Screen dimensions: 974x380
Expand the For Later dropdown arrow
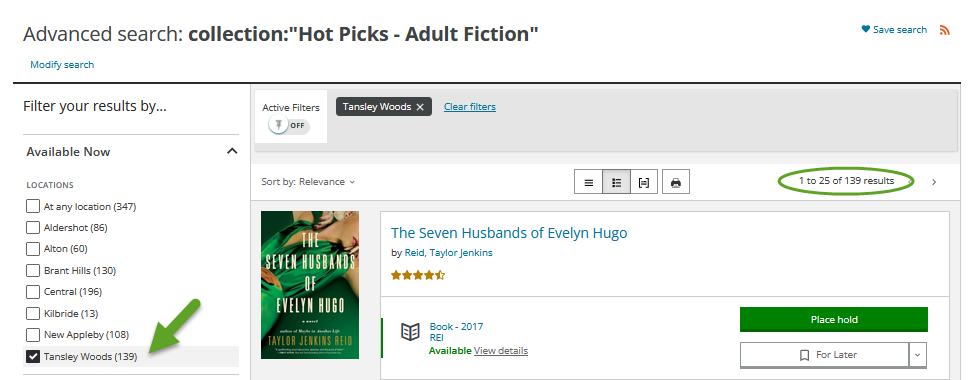coord(918,355)
